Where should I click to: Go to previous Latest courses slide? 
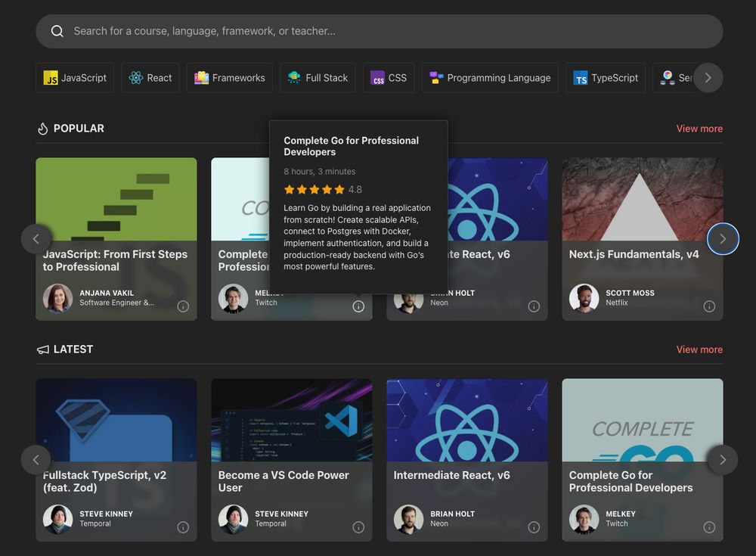click(x=36, y=460)
